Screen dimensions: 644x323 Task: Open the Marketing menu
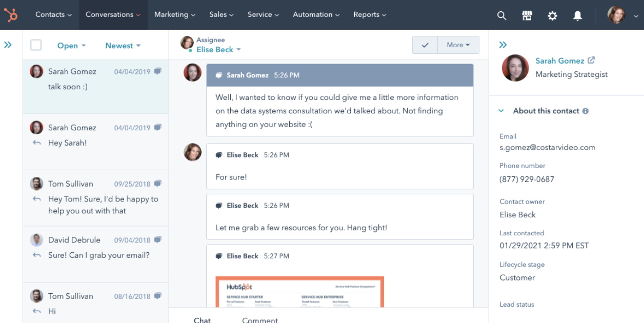point(175,14)
